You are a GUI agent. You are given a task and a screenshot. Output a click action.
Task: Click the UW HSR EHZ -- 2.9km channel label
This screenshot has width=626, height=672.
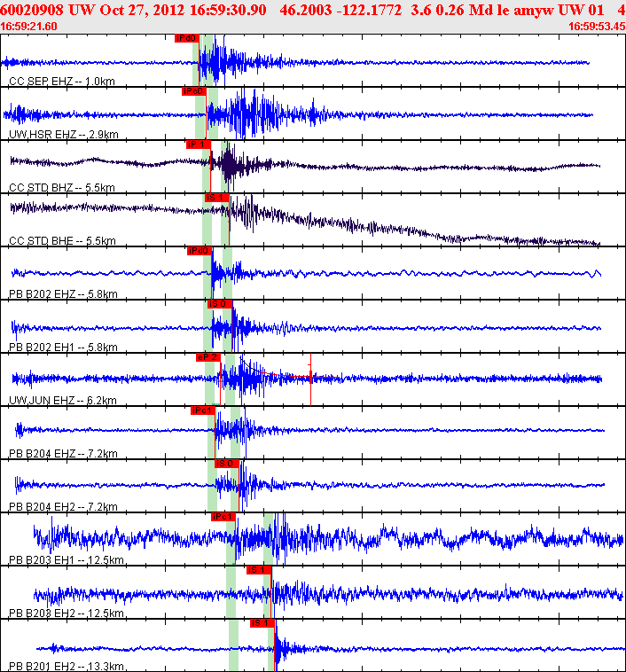pos(64,134)
